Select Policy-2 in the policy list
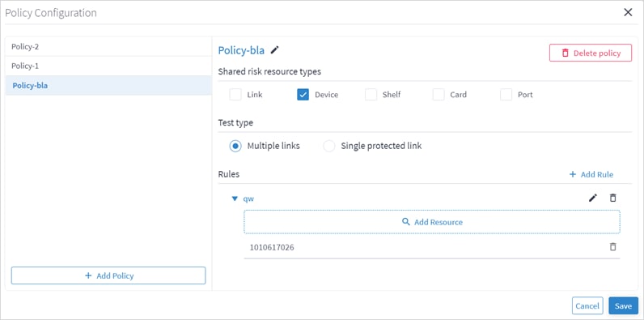The height and width of the screenshot is (320, 644). [108, 46]
